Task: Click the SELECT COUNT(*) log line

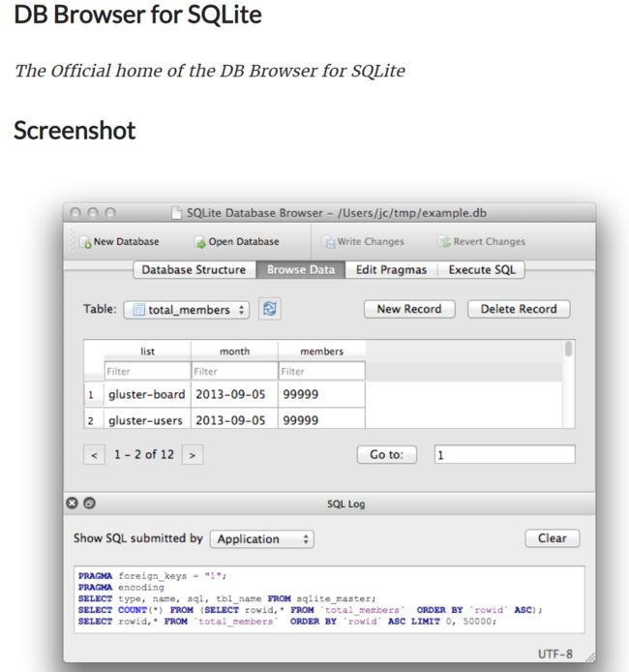Action: coord(311,610)
